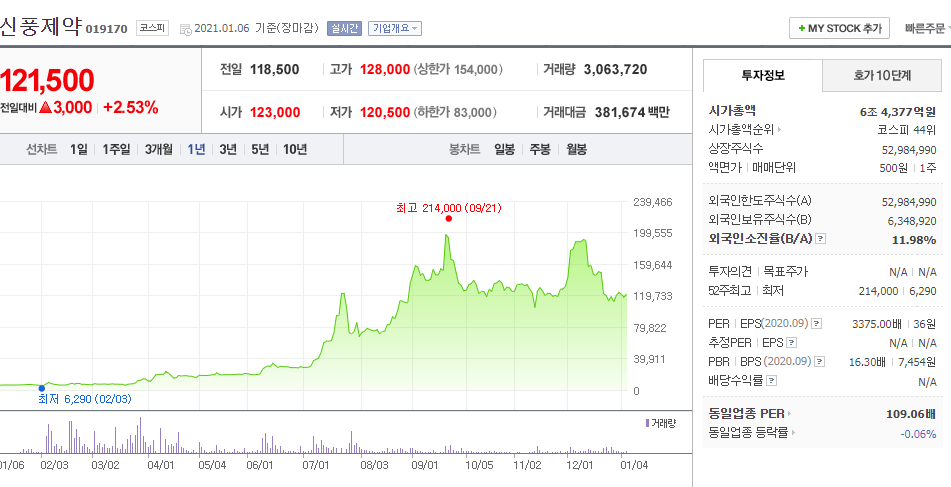Click the 외국인보유주식수(B) value 6,348,920
The height and width of the screenshot is (487, 951).
point(912,221)
